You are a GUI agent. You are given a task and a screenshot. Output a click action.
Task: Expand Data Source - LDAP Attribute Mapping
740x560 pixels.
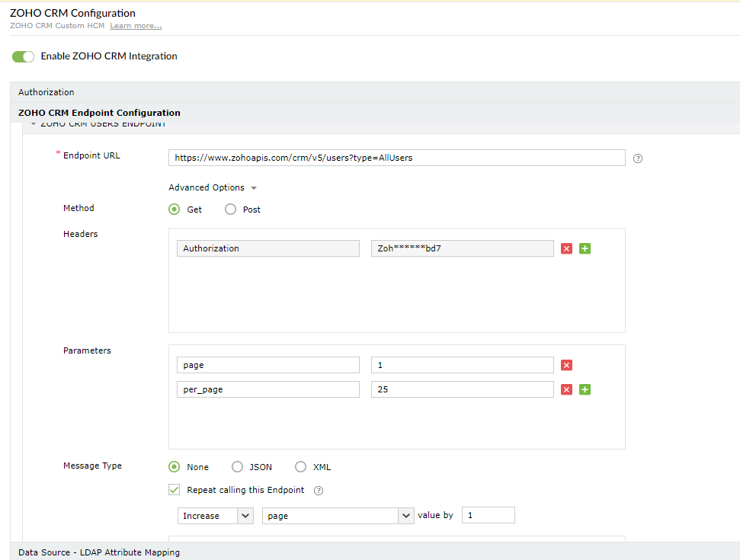tap(99, 552)
